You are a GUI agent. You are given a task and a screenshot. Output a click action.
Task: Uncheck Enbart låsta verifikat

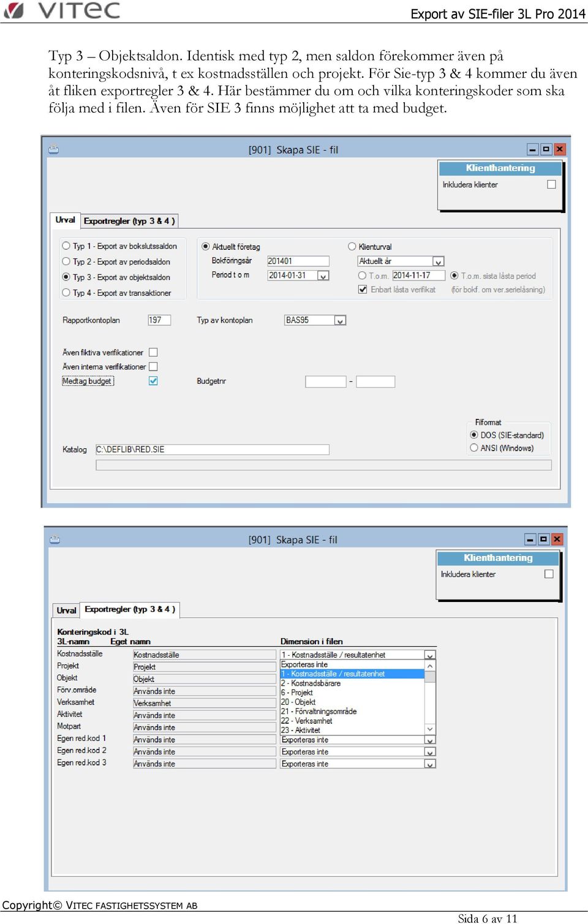click(363, 289)
